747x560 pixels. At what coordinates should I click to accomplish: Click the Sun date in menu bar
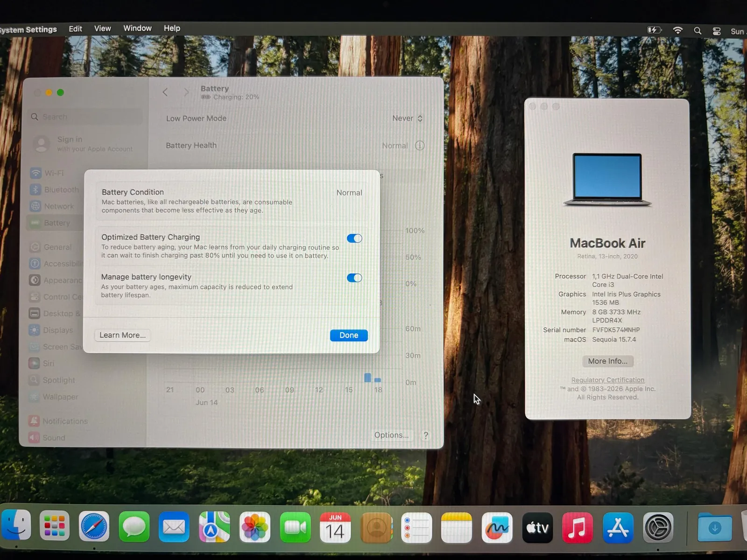(x=738, y=32)
